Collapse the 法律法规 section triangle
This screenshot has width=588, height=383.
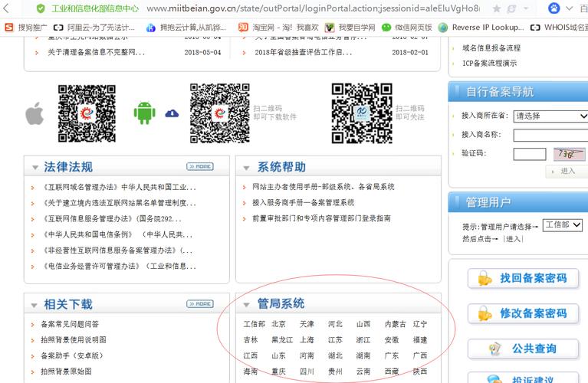(x=35, y=168)
